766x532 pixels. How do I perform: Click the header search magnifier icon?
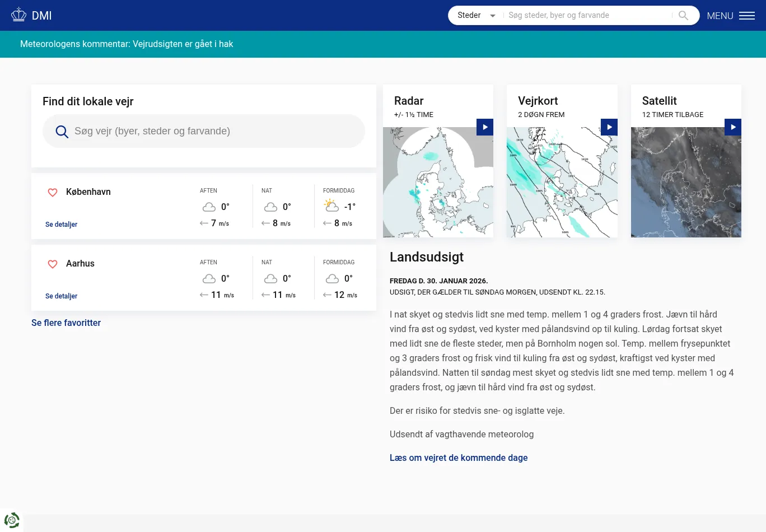point(683,16)
